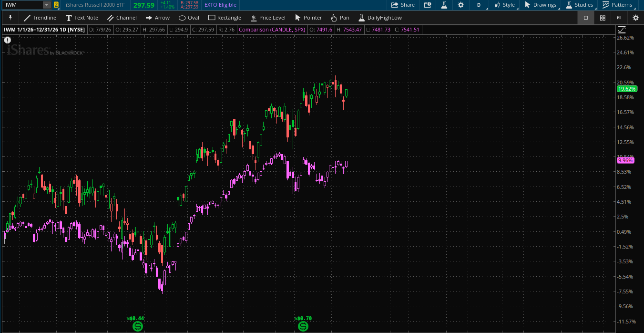Click the 26.62% axis label
644x333 pixels.
(x=625, y=38)
